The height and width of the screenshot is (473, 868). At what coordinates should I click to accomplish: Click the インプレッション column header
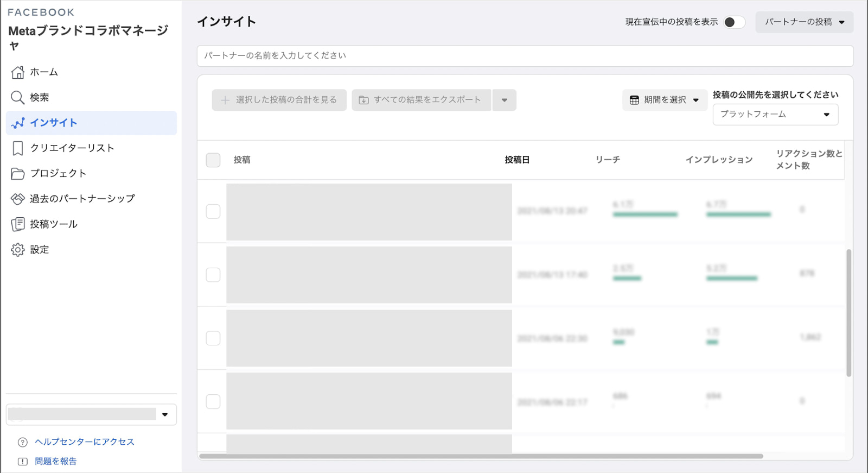pyautogui.click(x=719, y=160)
